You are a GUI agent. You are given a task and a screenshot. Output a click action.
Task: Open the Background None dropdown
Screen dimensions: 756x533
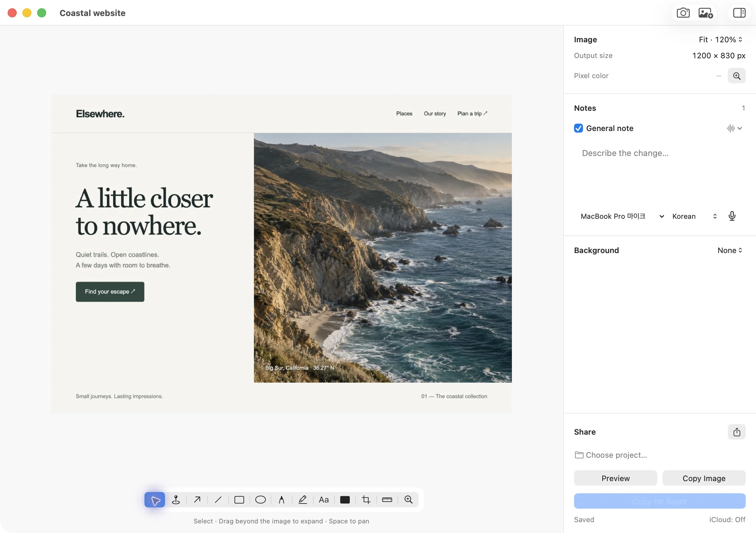coord(730,250)
